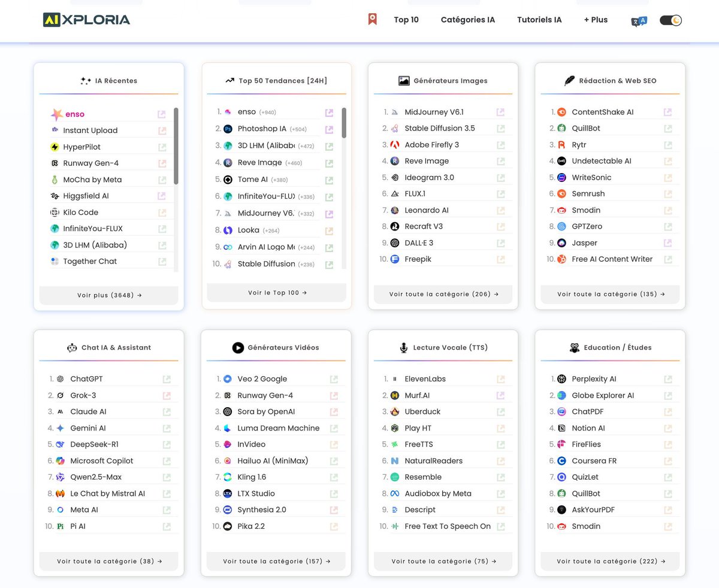Viewport: 719px width, 588px height.
Task: Click the external link icon beside Murf.AI
Action: coord(500,395)
